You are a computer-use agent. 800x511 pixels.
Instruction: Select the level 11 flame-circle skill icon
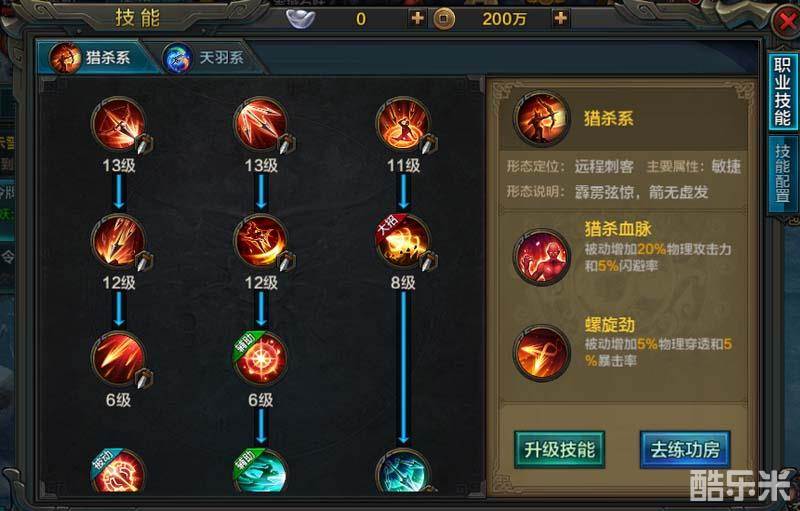coord(403,124)
